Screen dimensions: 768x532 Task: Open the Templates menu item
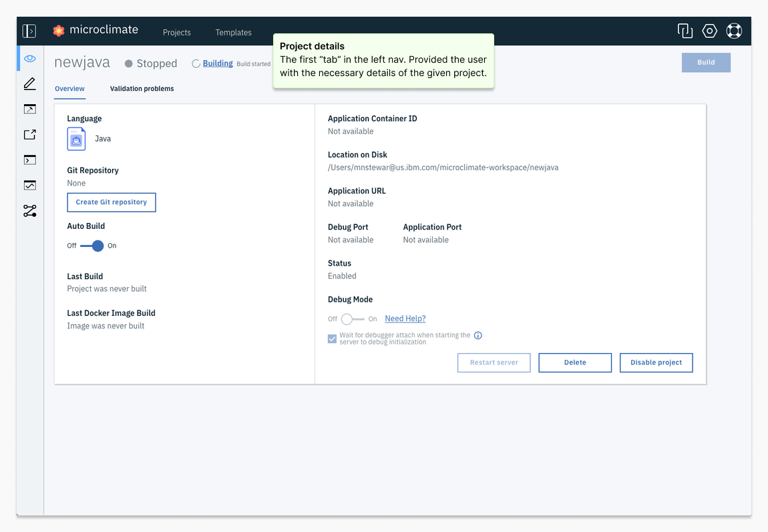(233, 33)
